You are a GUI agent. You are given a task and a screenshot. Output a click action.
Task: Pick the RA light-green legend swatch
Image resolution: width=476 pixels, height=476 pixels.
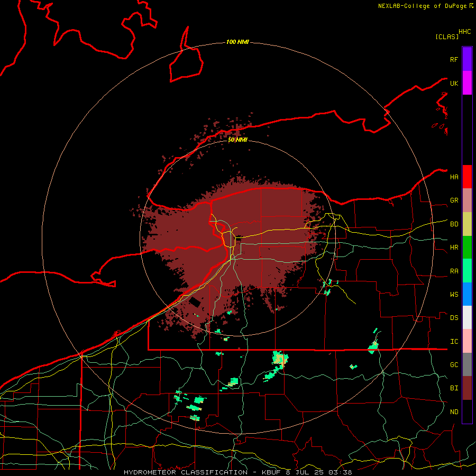467,271
